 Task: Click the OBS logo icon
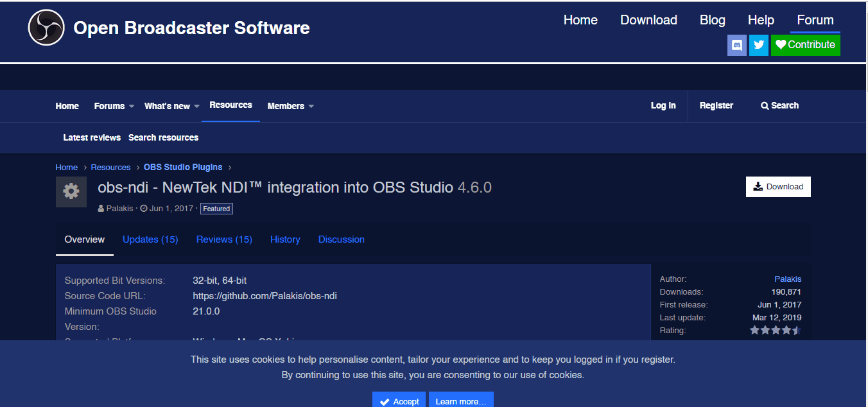tap(46, 28)
